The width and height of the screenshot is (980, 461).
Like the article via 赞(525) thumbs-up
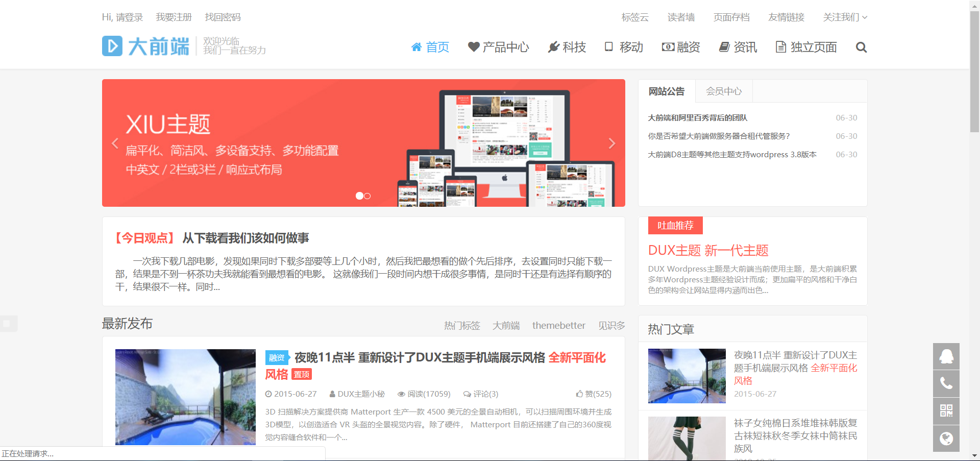pyautogui.click(x=594, y=394)
